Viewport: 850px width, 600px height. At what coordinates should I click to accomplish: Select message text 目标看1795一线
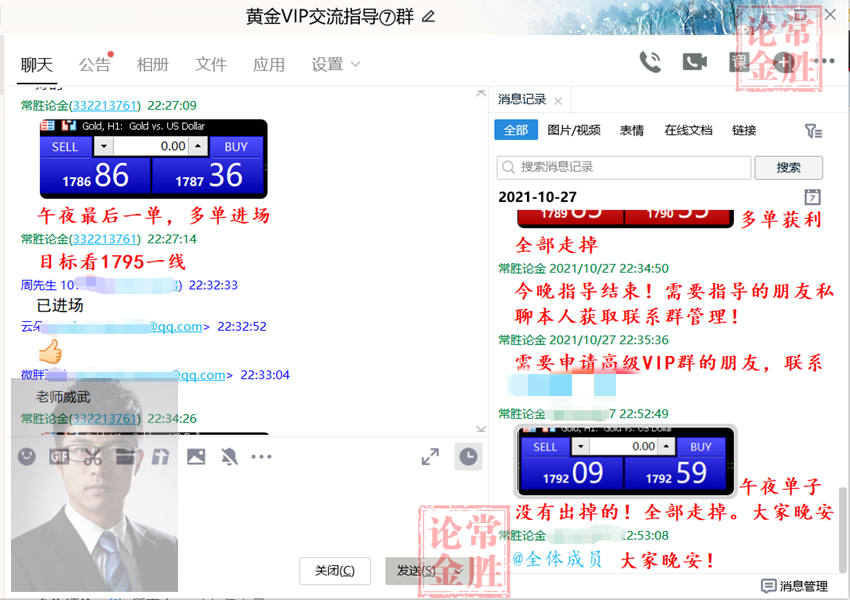[113, 262]
